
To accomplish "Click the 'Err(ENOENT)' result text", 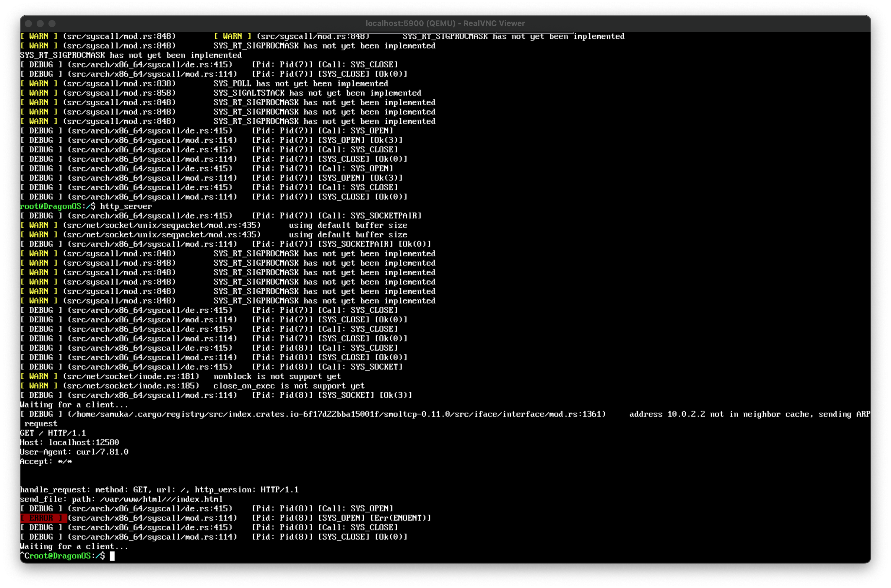I will (401, 518).
